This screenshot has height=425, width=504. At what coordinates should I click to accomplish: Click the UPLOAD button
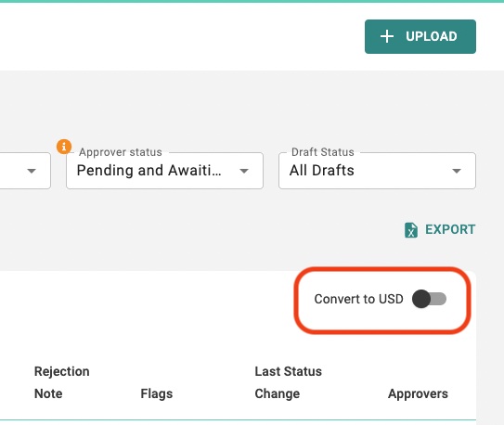(420, 36)
